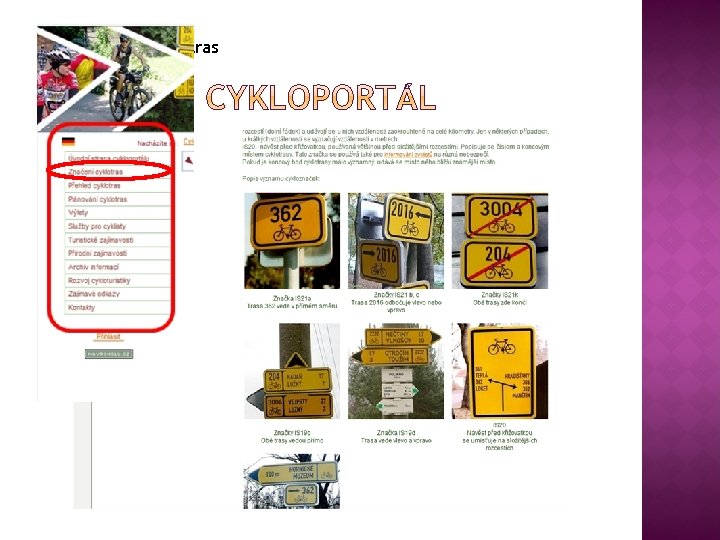Click the Značka IS21a caption
The width and height of the screenshot is (720, 540).
(292, 298)
